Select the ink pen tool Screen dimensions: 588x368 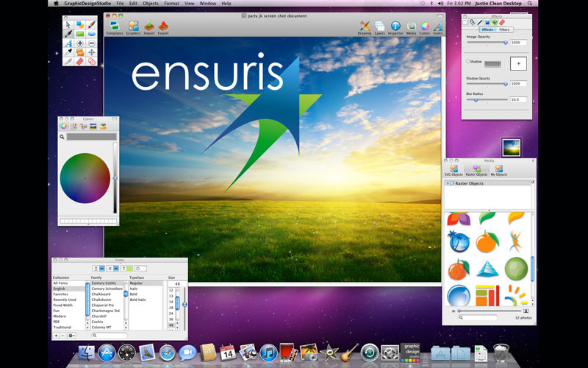point(68,34)
